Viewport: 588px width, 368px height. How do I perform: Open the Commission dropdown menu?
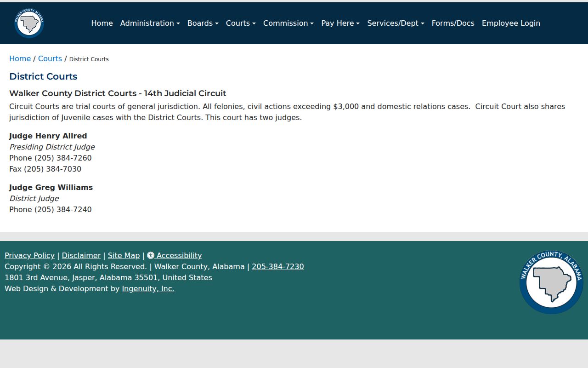pyautogui.click(x=288, y=23)
